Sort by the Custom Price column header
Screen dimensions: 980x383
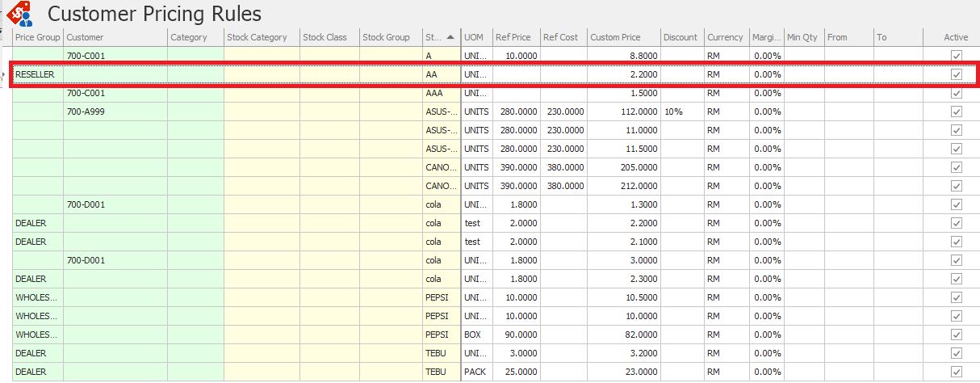624,37
